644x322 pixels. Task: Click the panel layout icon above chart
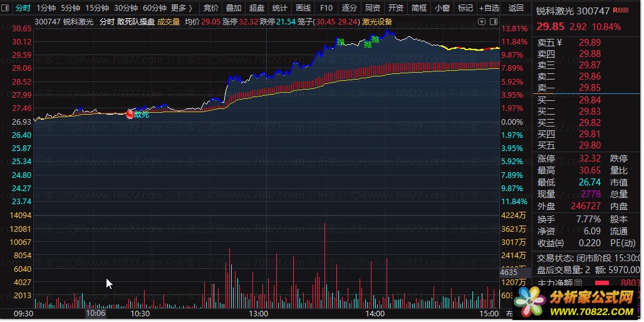pos(494,21)
